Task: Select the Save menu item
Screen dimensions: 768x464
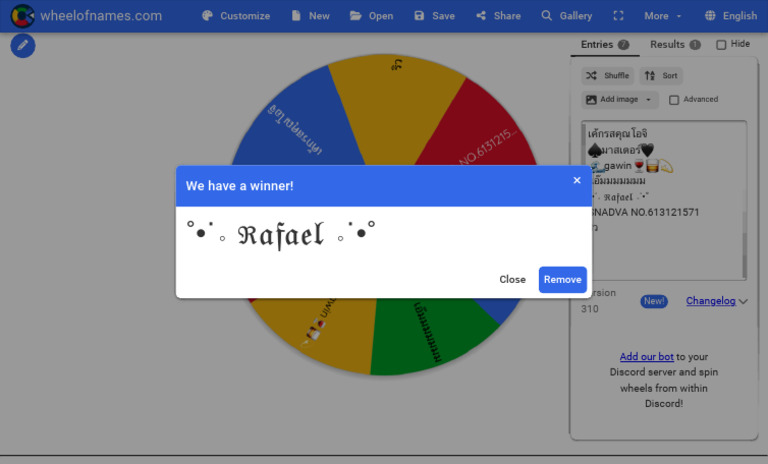Action: (x=434, y=16)
